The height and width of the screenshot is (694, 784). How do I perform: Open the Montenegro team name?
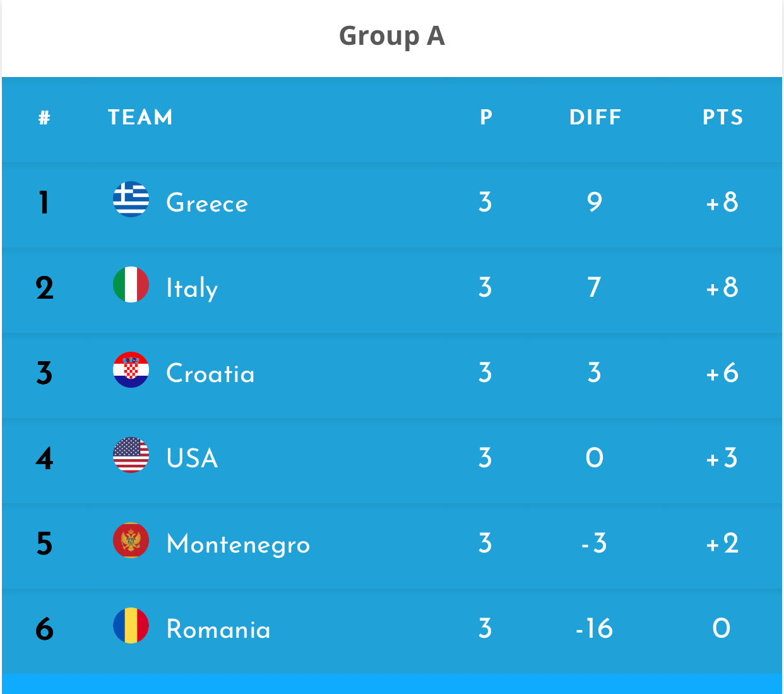point(238,544)
